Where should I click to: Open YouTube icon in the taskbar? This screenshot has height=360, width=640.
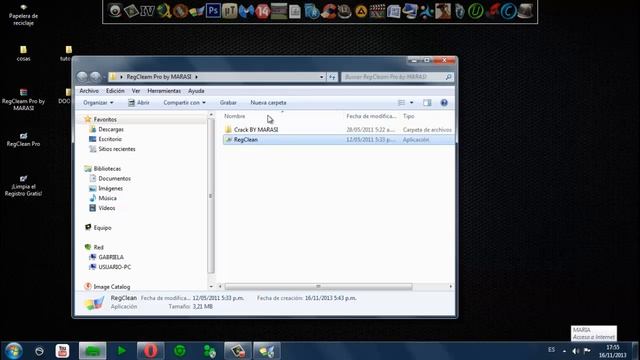[62, 351]
